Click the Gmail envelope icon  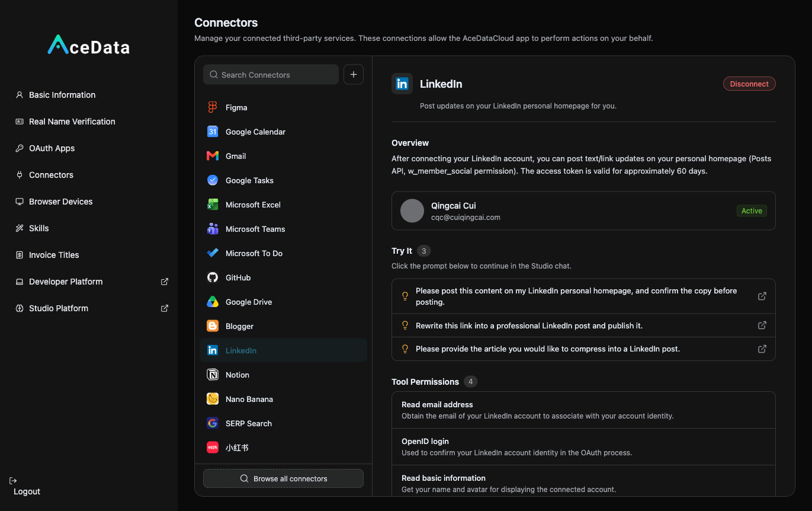[x=213, y=156]
